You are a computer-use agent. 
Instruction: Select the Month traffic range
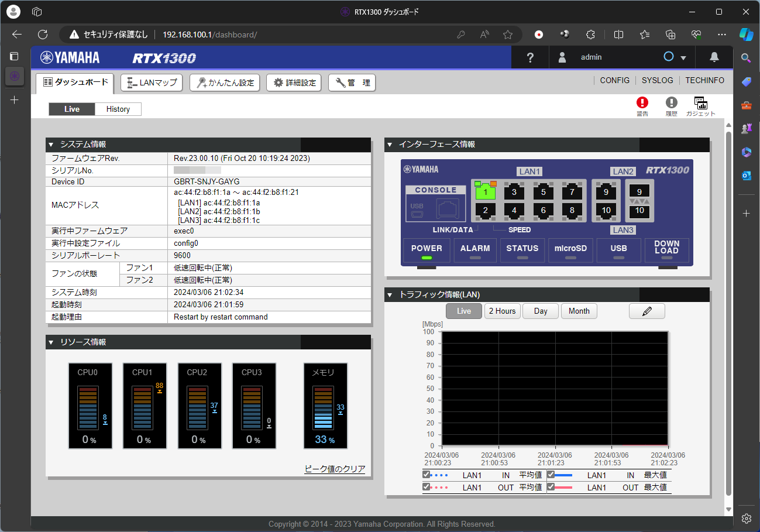pyautogui.click(x=579, y=311)
